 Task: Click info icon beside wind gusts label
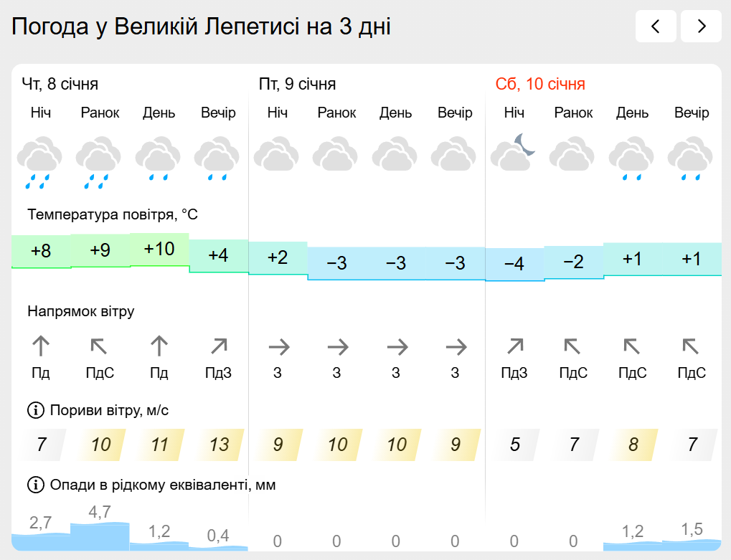pyautogui.click(x=35, y=411)
